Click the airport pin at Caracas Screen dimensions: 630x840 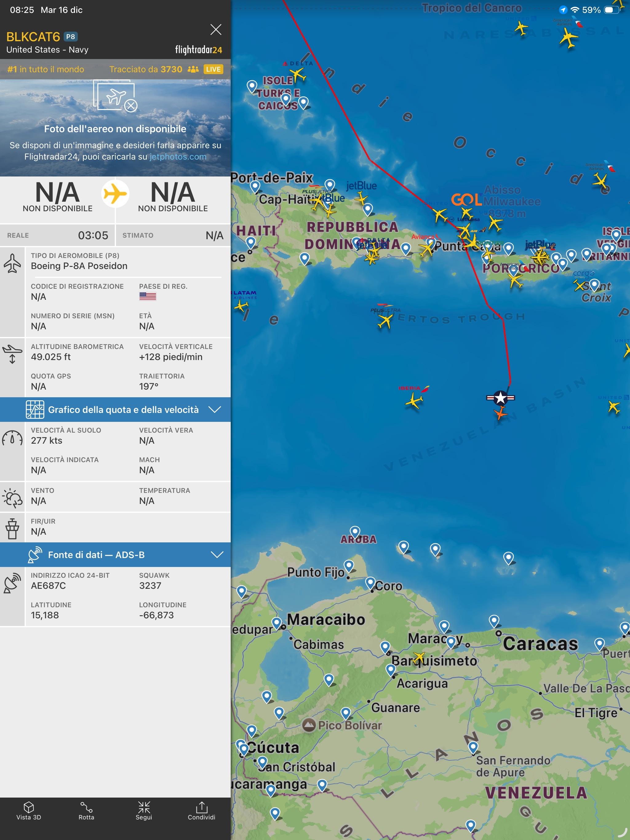point(494,620)
